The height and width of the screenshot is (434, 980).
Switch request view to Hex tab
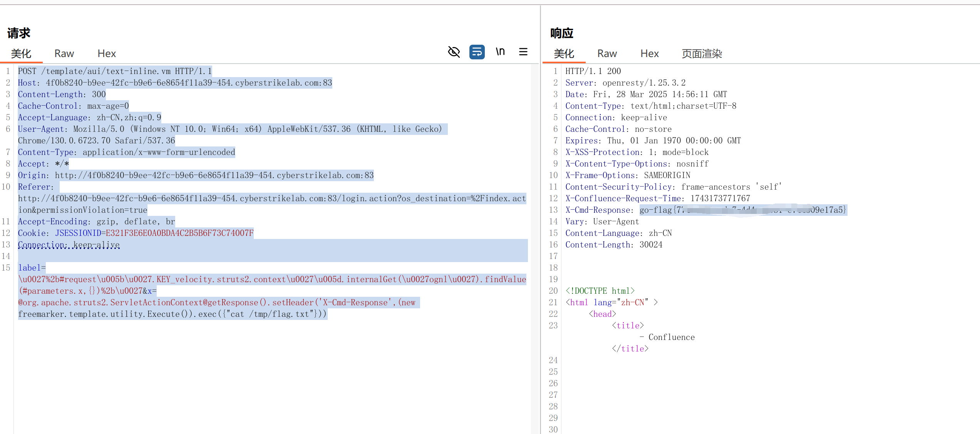(107, 54)
